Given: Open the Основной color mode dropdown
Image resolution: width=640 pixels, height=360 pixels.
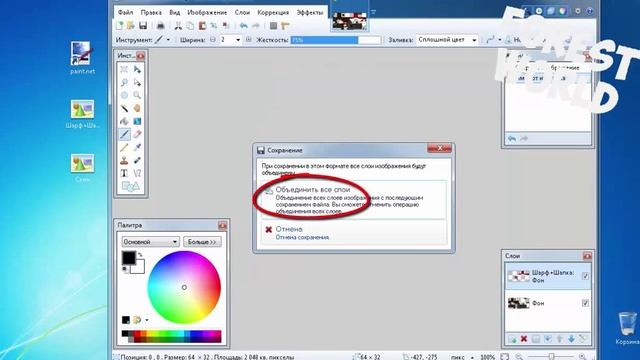Looking at the screenshot, I should [151, 242].
